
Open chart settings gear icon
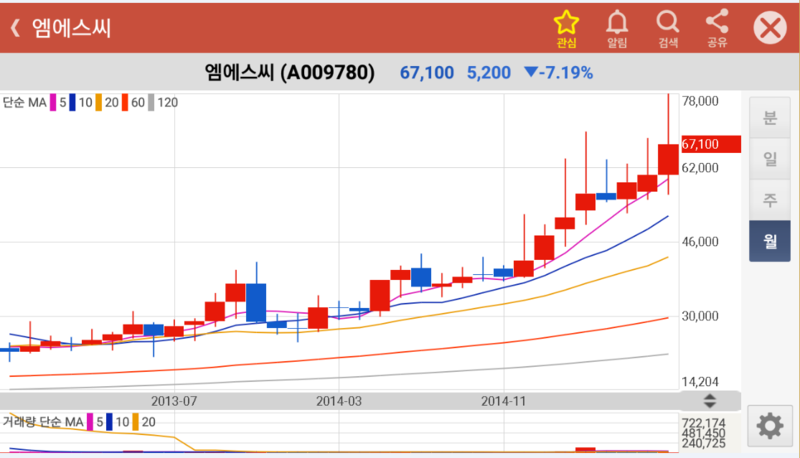coord(769,426)
